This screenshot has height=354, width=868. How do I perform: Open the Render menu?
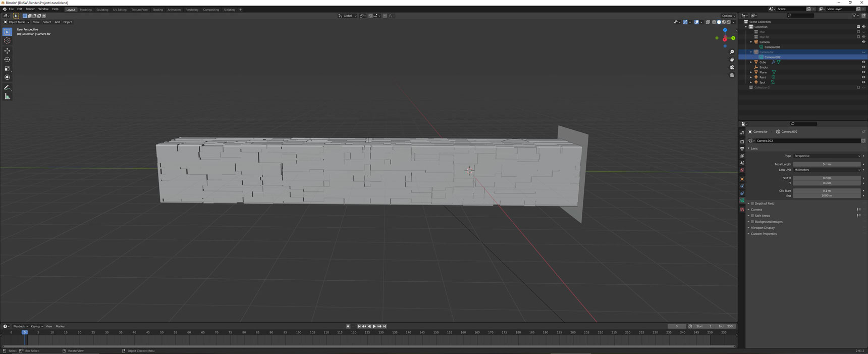pyautogui.click(x=30, y=9)
